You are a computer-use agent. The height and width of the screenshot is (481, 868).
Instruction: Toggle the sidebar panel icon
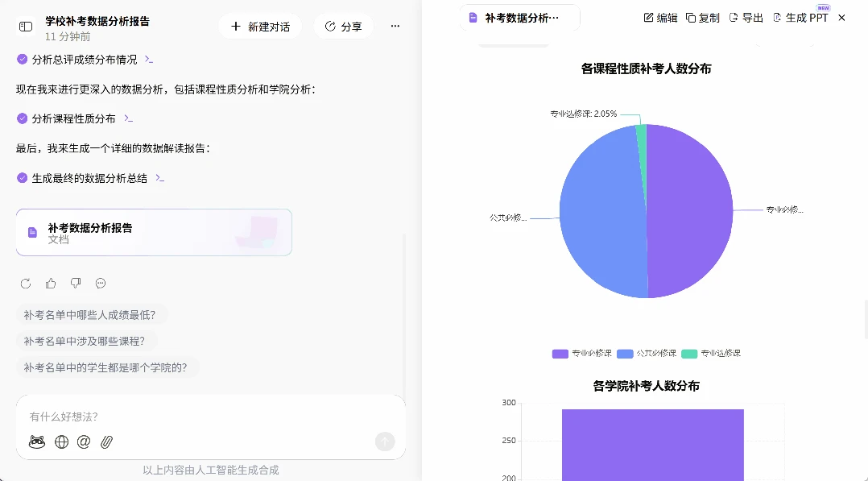(26, 27)
